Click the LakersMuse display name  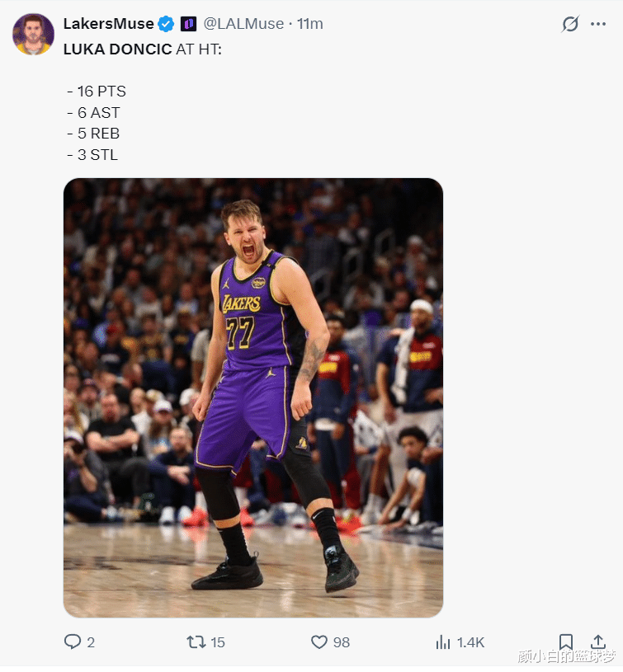tap(108, 24)
